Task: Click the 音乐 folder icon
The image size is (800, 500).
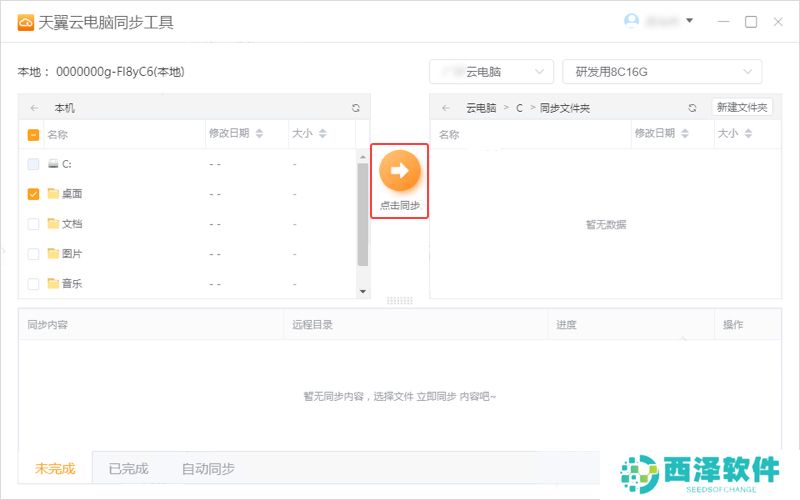Action: (53, 283)
